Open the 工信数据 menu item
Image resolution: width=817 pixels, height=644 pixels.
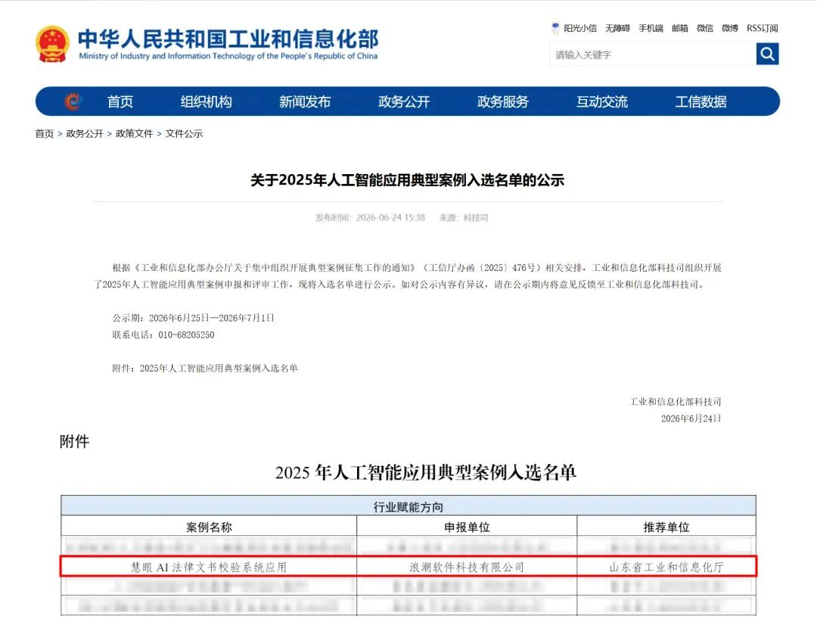point(701,101)
